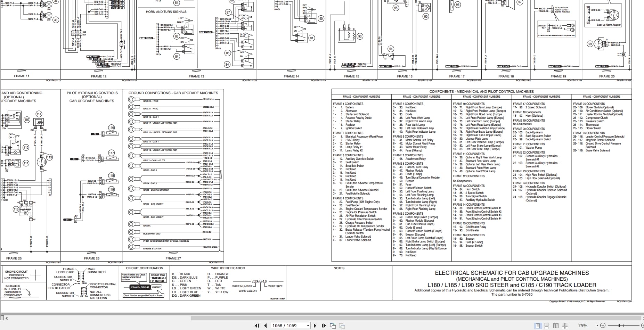Viewport: 644px width, 330px height.
Task: Go to the next page
Action: coord(315,325)
